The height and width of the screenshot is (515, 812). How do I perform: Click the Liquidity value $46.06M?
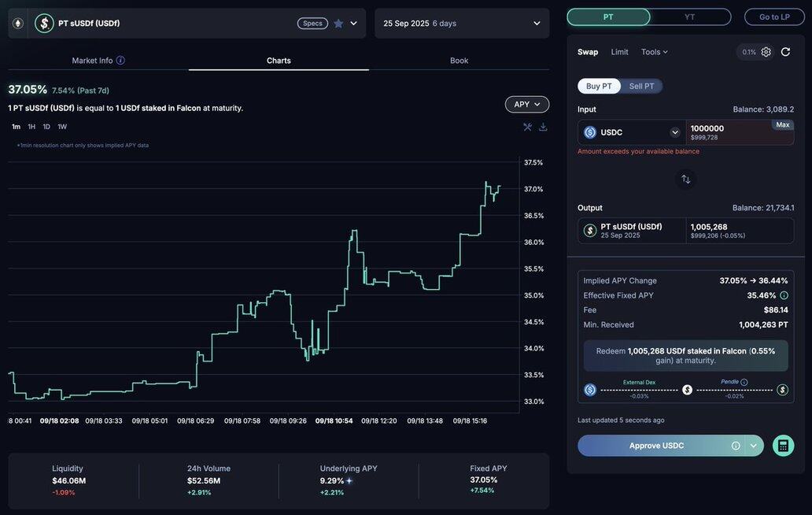coord(69,481)
